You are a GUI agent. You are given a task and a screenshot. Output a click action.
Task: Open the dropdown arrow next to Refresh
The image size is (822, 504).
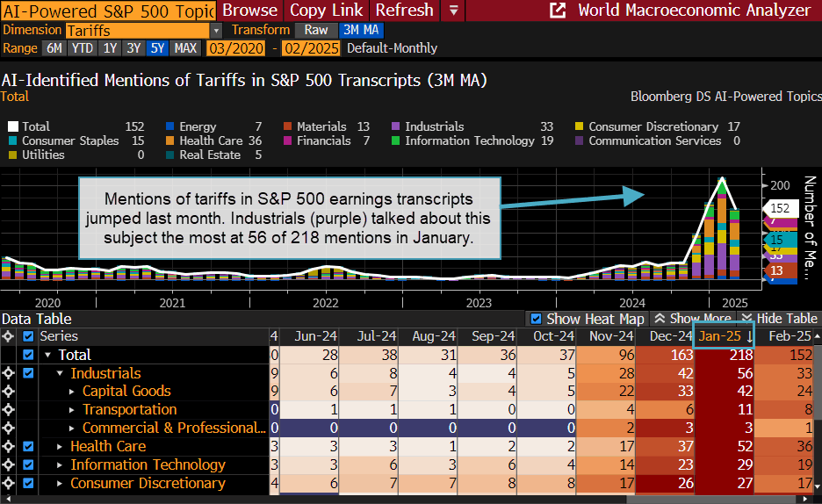click(x=454, y=11)
